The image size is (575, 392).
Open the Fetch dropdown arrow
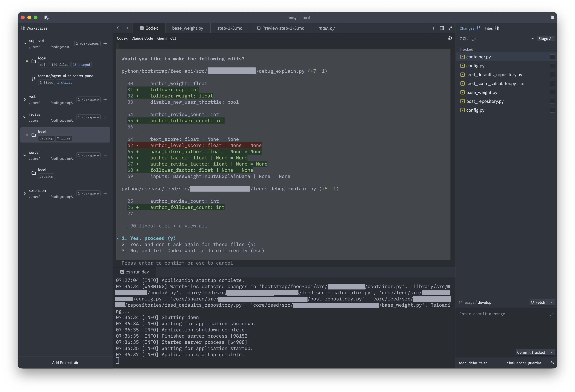pos(551,302)
